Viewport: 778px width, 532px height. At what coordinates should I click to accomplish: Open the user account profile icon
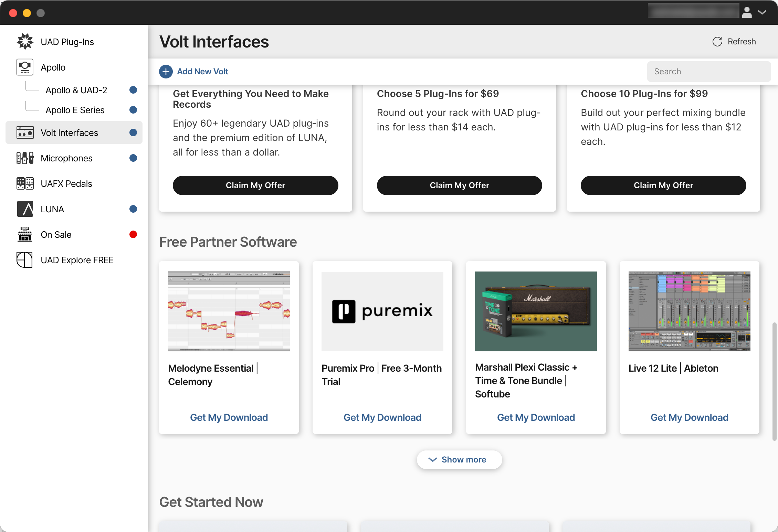pyautogui.click(x=747, y=12)
